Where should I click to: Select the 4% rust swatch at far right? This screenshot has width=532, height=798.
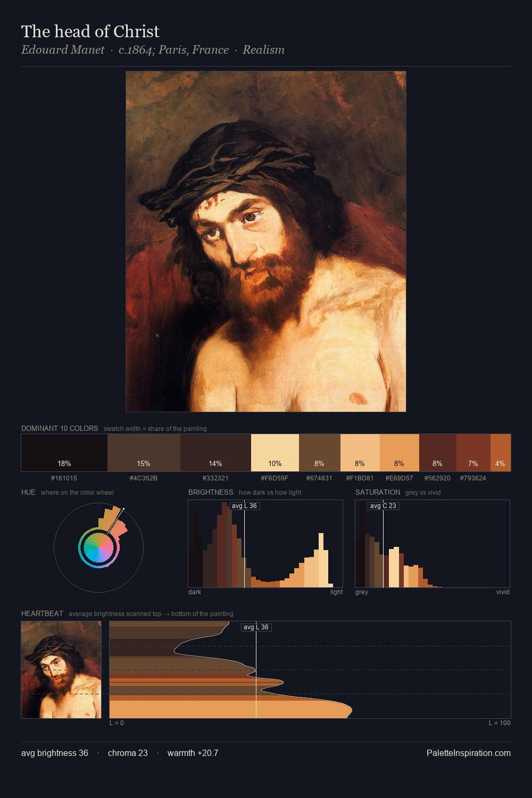(x=501, y=453)
